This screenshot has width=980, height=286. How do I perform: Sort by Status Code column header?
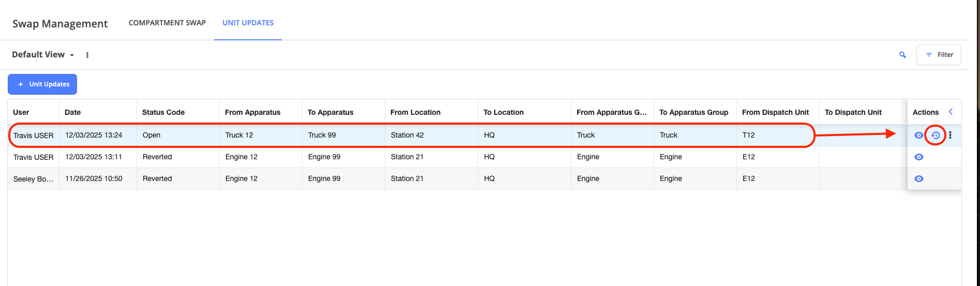click(x=163, y=112)
